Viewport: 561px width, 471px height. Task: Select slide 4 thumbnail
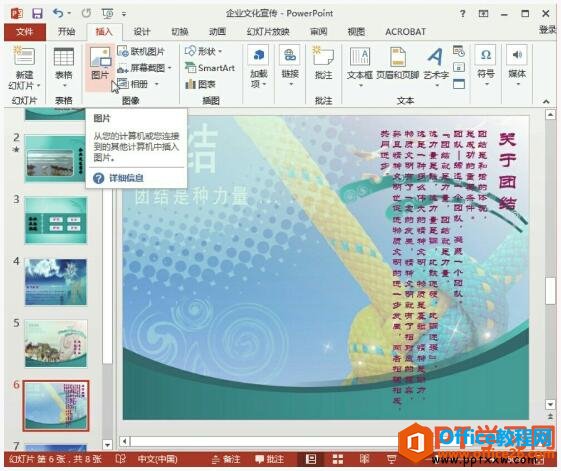[56, 282]
